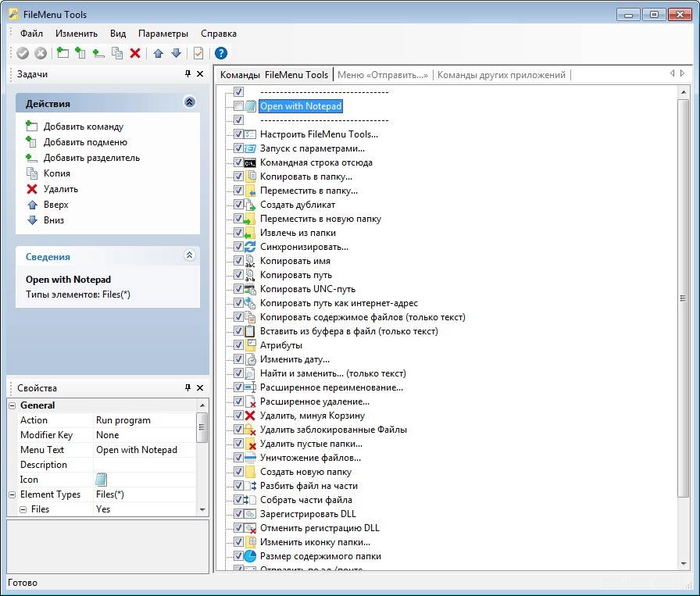Click the shredder icon for Уничтожение файлов

tap(251, 458)
